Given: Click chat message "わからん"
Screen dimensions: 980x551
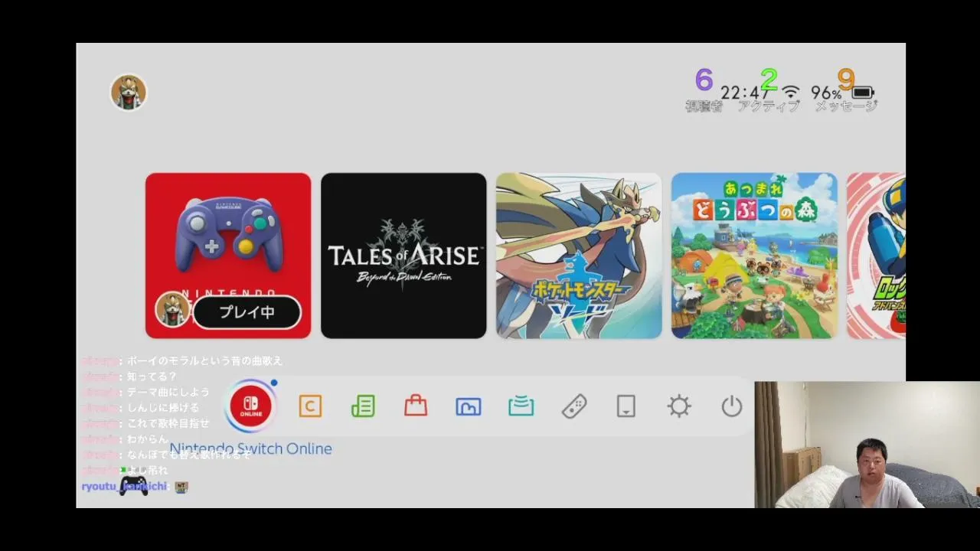Looking at the screenshot, I should 147,439.
